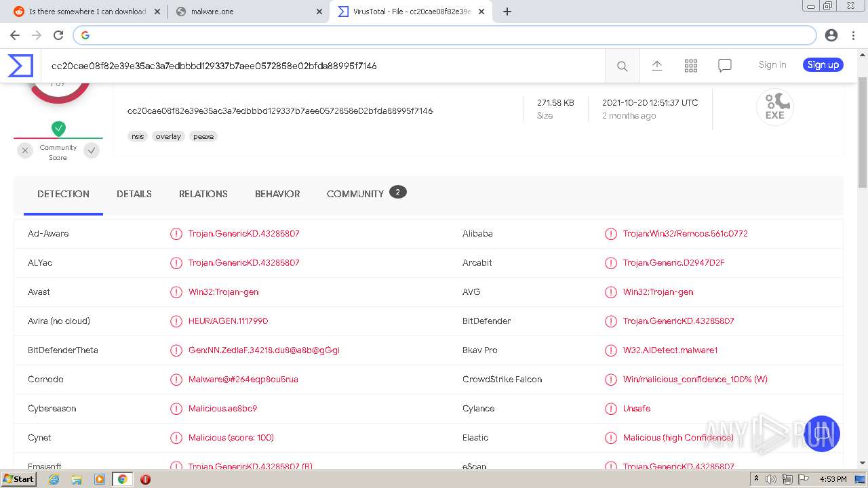Click the Trojan:Win32/Remcos.561c0772 result

tap(685, 234)
